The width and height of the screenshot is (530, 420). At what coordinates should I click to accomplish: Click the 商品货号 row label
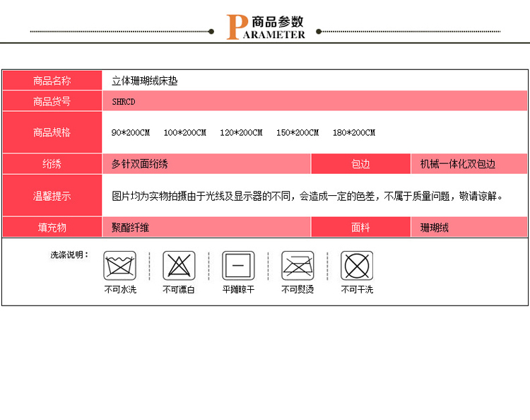[x=52, y=101]
